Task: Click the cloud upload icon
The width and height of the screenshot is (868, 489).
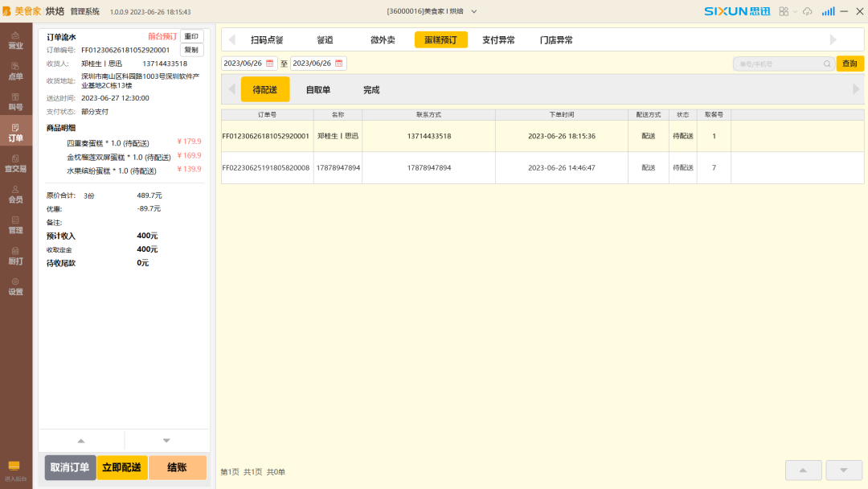Action: pyautogui.click(x=807, y=11)
